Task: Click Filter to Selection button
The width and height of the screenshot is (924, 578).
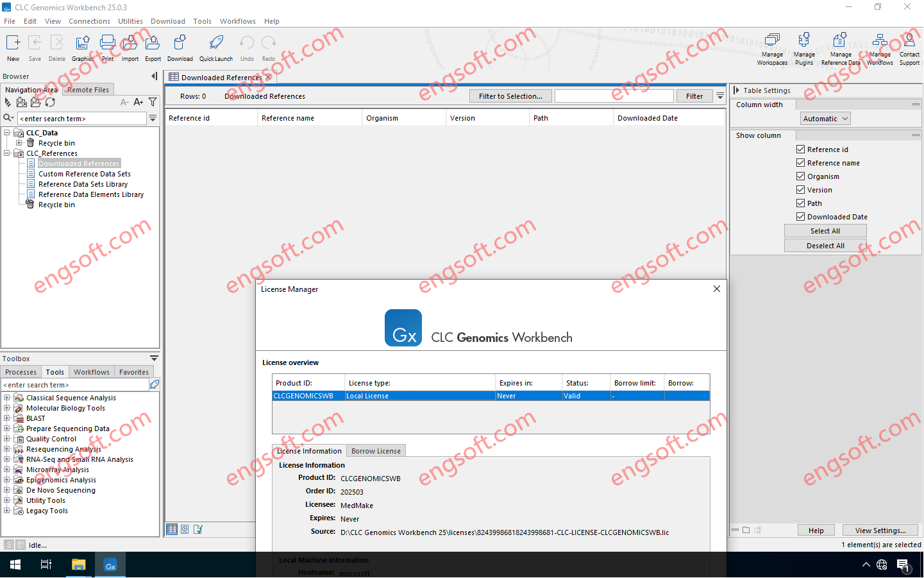Action: click(x=510, y=96)
